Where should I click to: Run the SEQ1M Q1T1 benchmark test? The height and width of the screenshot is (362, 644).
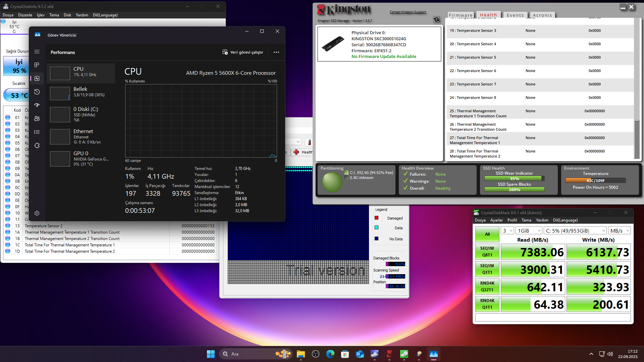[487, 269]
